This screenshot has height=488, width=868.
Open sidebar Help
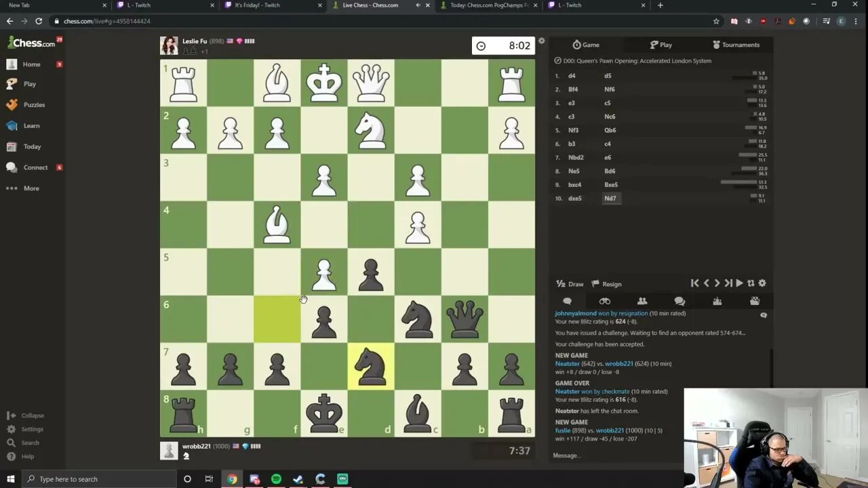(21, 456)
